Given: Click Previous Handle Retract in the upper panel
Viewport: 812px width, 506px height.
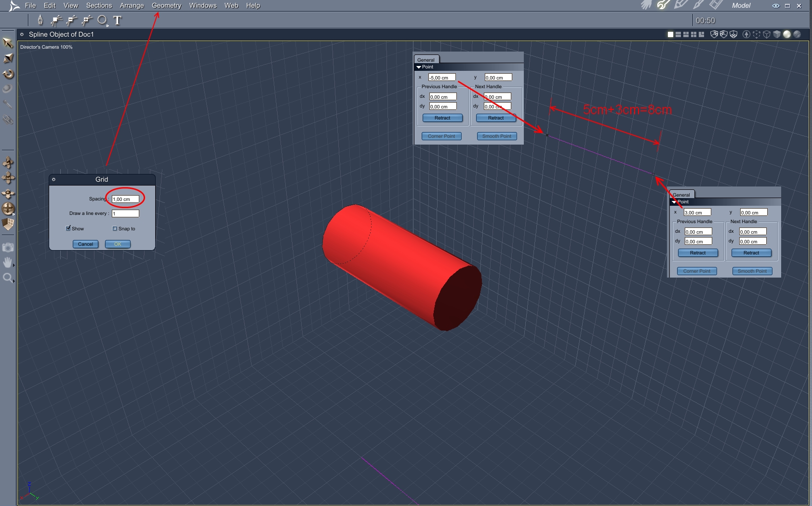Looking at the screenshot, I should click(x=442, y=118).
